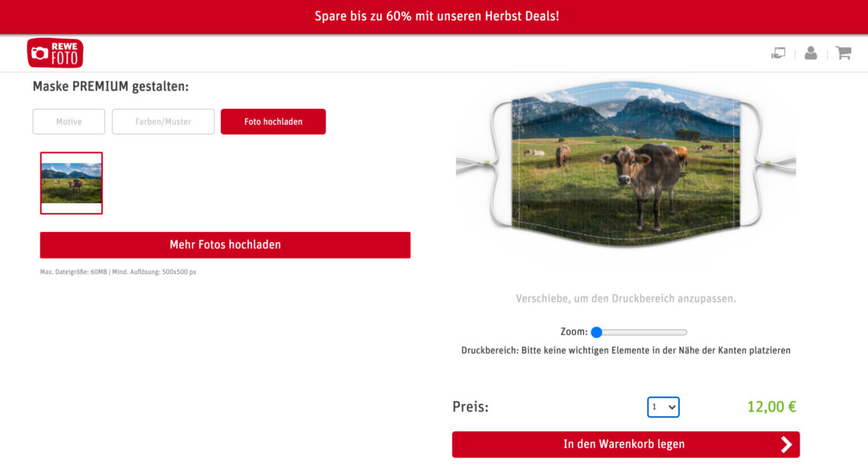Click the right end of the Zoom slider track
This screenshot has width=868, height=471.
point(685,332)
